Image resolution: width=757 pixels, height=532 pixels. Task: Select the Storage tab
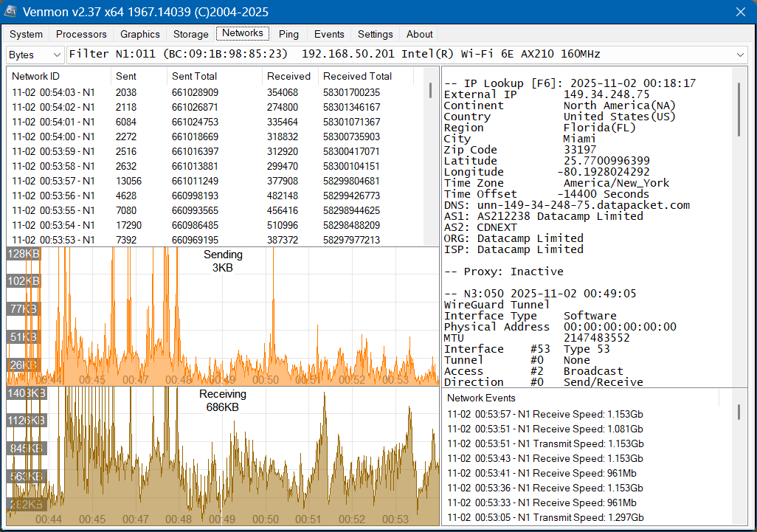191,34
